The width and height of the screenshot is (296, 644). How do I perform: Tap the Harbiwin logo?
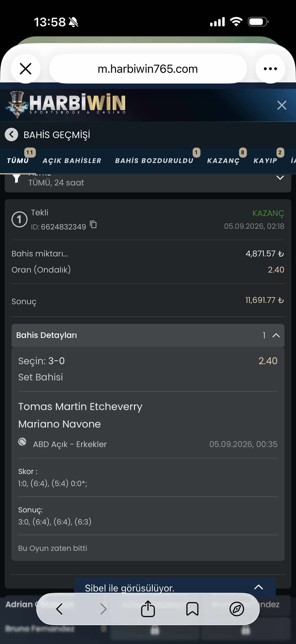(65, 105)
